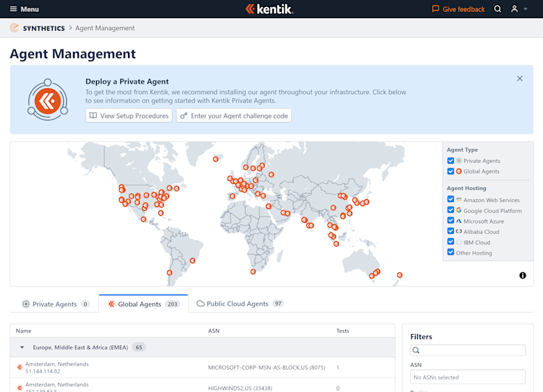Click the ASN column header
Screen dimensions: 543x392
pos(214,331)
